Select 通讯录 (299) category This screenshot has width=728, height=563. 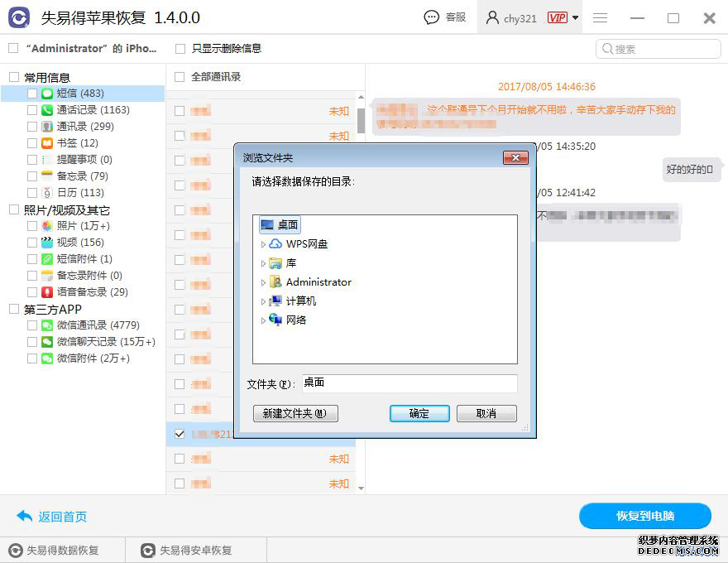click(85, 127)
